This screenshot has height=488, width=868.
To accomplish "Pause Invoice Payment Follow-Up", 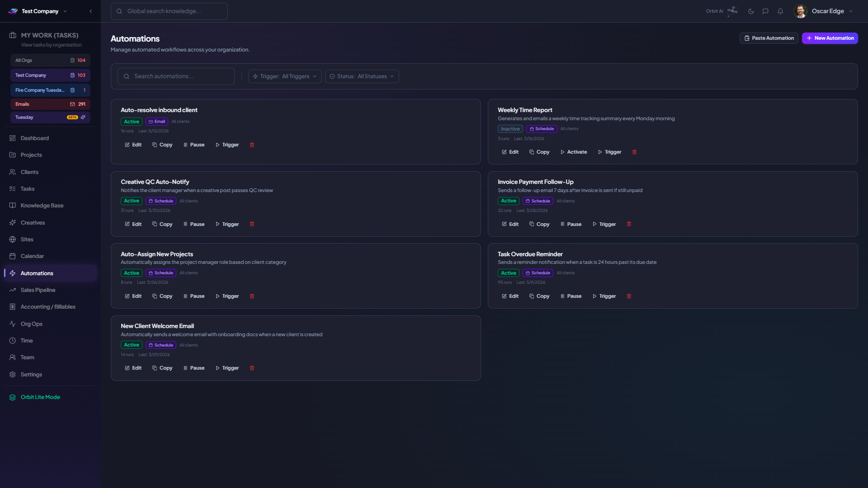I will click(x=571, y=224).
